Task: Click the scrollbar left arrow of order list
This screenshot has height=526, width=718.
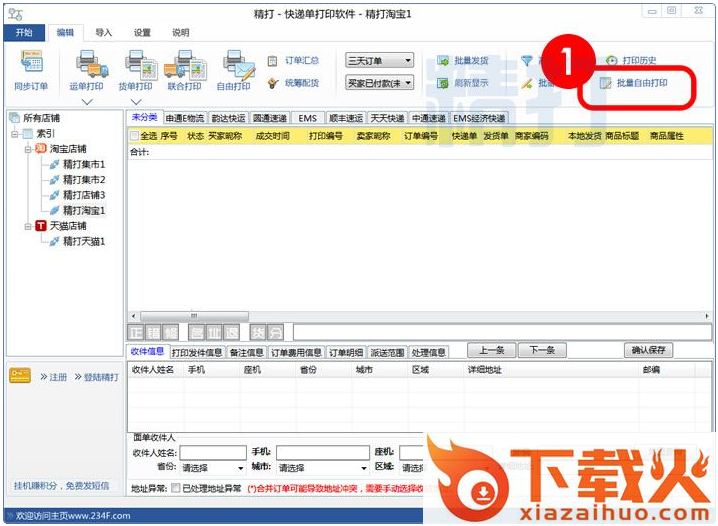Action: [133, 316]
